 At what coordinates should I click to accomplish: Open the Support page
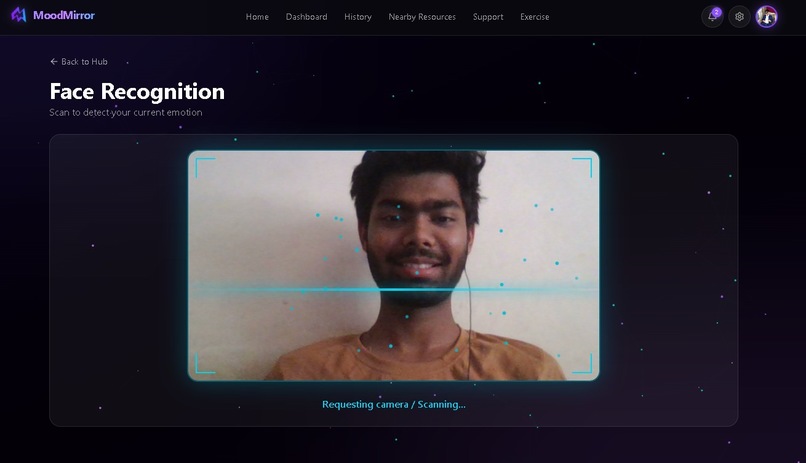click(x=488, y=17)
